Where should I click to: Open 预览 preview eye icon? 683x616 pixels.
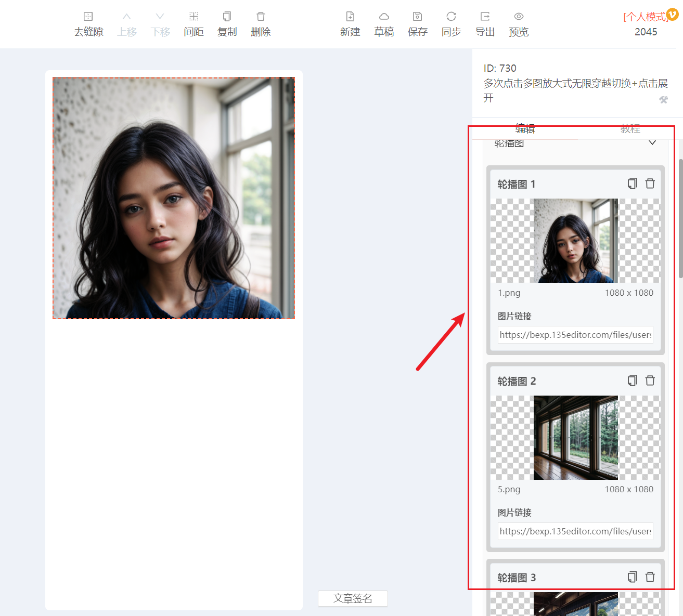coord(519,17)
